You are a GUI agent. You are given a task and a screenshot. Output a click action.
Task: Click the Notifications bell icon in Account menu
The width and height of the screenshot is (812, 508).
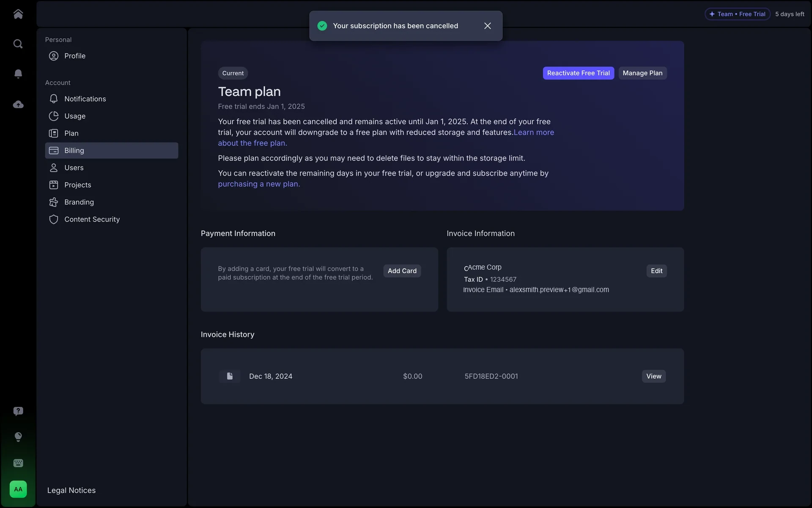pyautogui.click(x=54, y=99)
